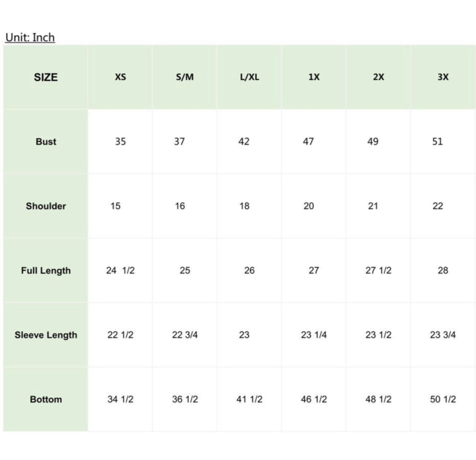Image resolution: width=476 pixels, height=460 pixels.
Task: Click the 2X column header
Action: 378,77
